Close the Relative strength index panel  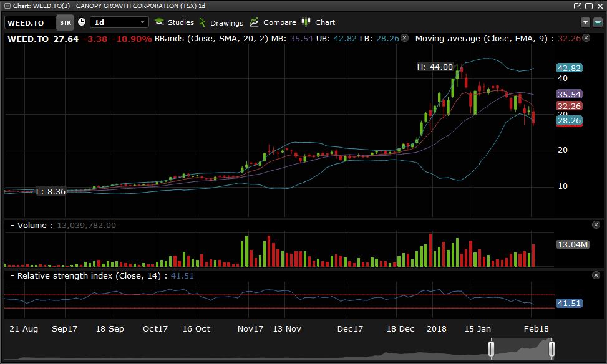(x=596, y=275)
